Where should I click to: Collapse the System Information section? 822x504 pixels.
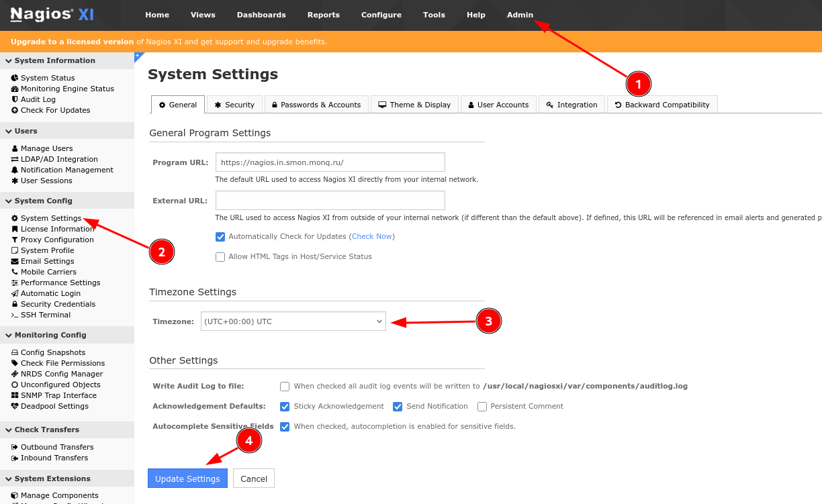9,60
